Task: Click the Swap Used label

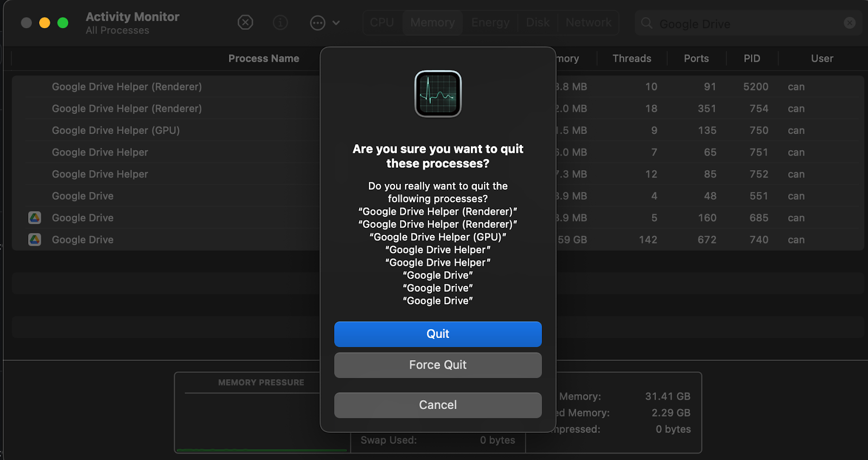Action: tap(388, 440)
